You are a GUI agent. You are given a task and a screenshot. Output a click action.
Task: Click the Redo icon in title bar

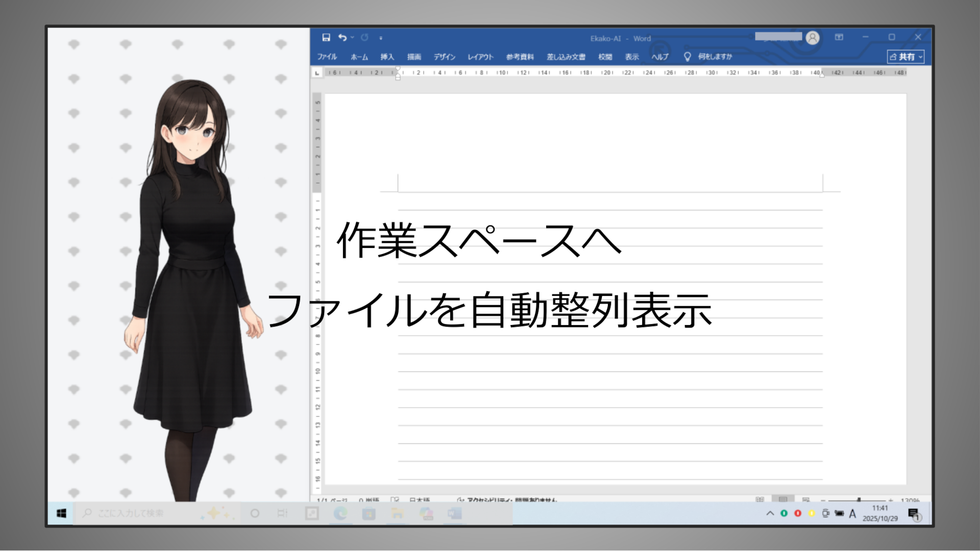tap(364, 37)
